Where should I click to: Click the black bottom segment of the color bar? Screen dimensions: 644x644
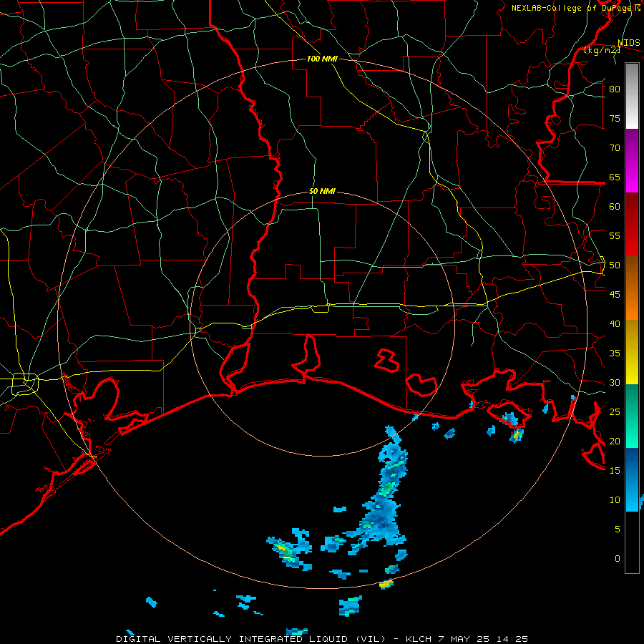(x=632, y=542)
